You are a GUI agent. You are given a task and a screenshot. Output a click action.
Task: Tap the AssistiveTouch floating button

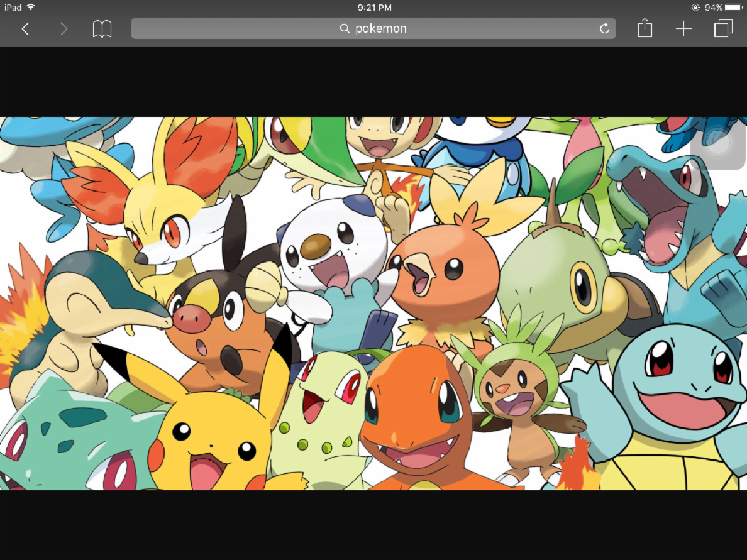coord(717,143)
